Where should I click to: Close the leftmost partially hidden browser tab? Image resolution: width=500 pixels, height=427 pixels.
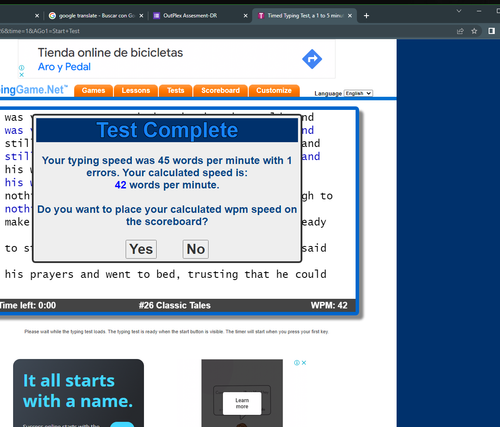37,16
